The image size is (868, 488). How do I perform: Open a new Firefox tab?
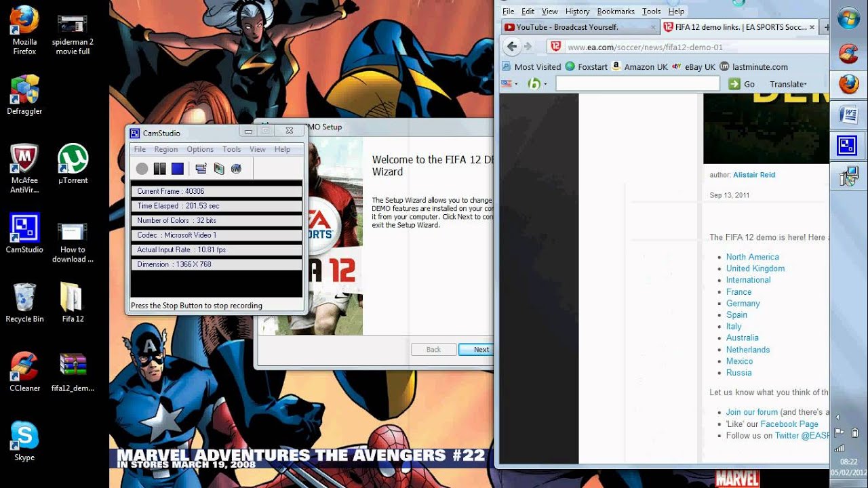coord(826,28)
